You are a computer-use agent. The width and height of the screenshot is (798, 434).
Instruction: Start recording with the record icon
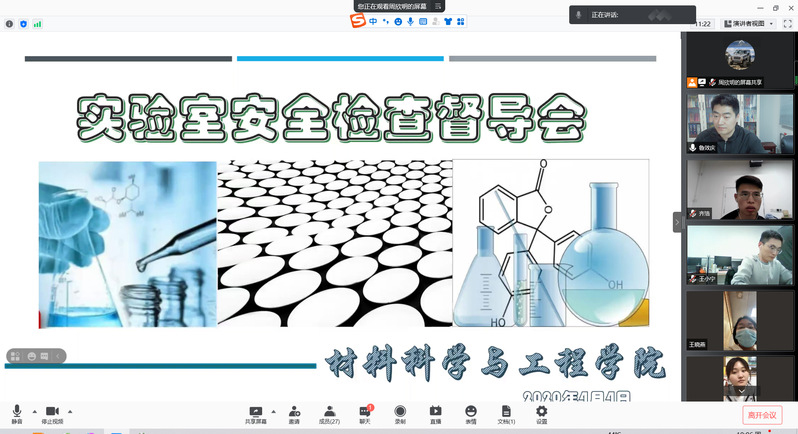(400, 412)
